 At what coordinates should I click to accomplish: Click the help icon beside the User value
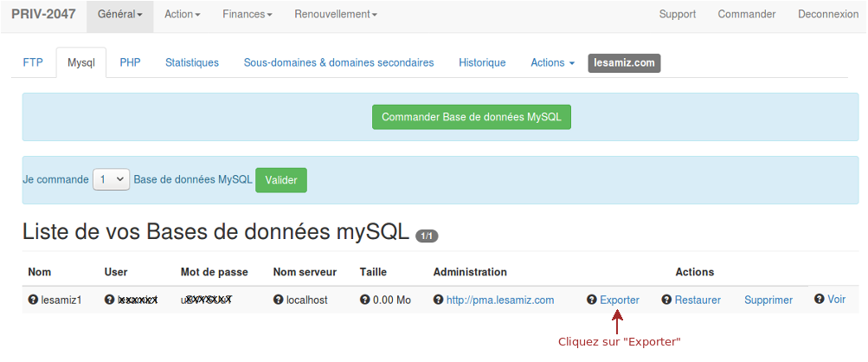[x=109, y=300]
